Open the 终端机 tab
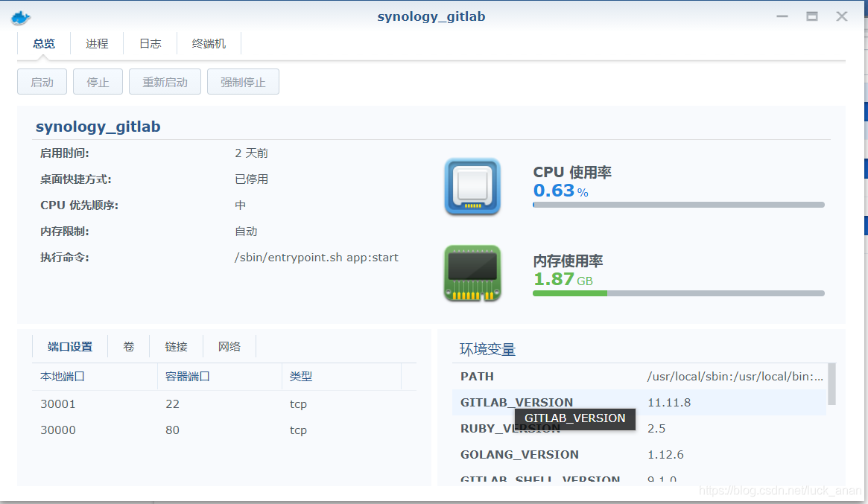Screen dimensions: 868x504 [x=209, y=44]
